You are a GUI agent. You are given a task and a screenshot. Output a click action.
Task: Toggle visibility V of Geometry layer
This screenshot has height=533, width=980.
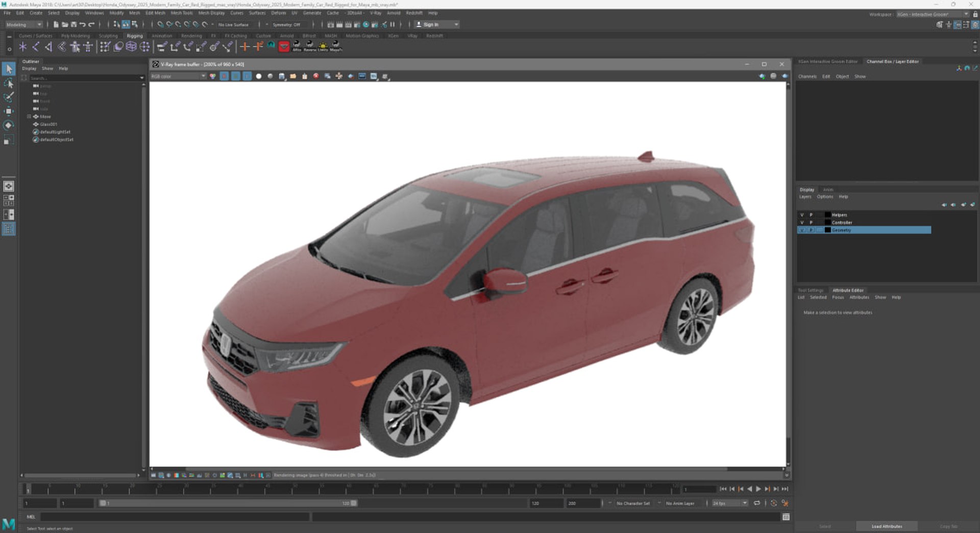click(x=802, y=230)
